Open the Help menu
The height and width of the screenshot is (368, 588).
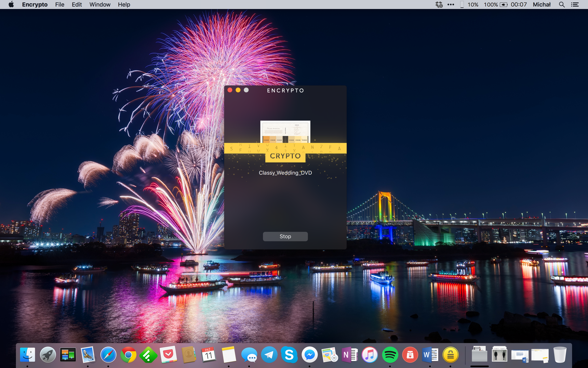coord(124,4)
